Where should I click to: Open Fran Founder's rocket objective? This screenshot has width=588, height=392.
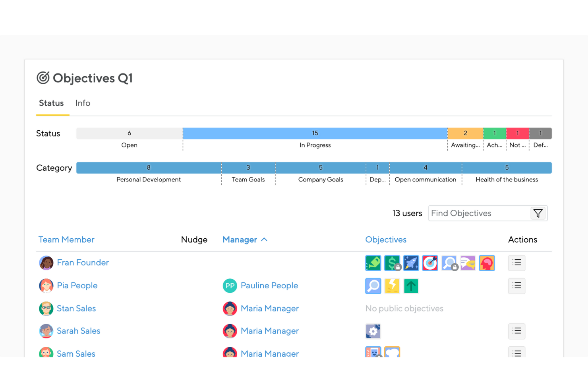(x=411, y=263)
